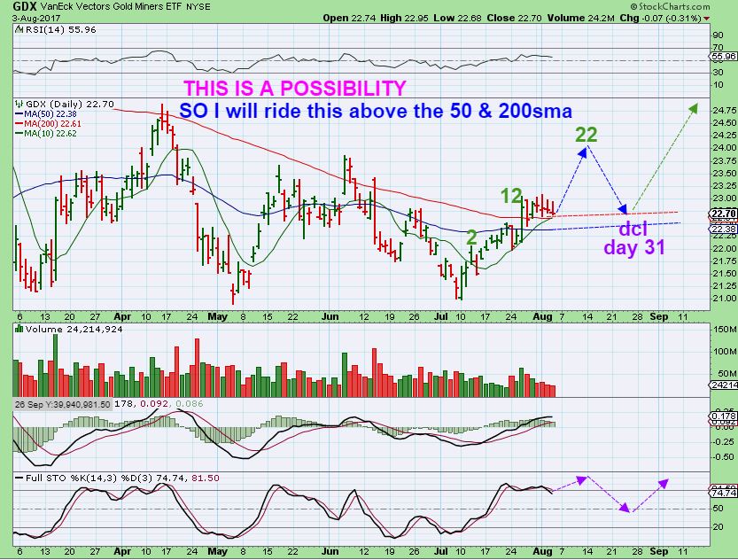The image size is (738, 560).
Task: Click the NYSE exchange label
Action: (x=198, y=7)
